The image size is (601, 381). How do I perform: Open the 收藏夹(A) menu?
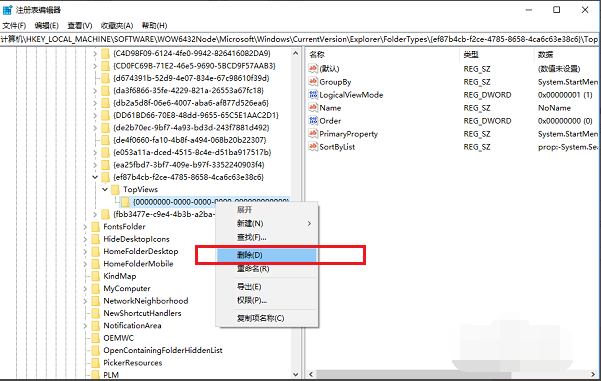[117, 26]
